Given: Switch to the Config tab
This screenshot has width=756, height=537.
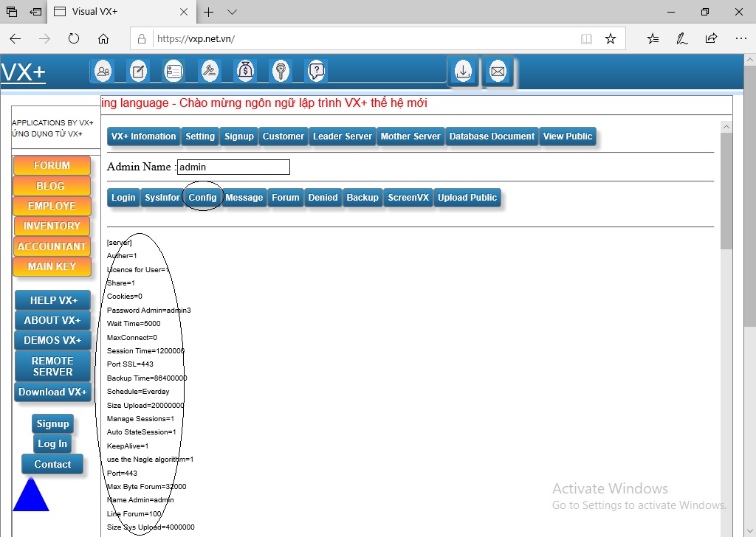Looking at the screenshot, I should 202,198.
